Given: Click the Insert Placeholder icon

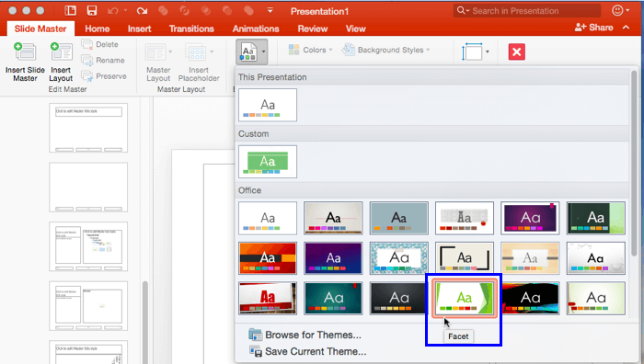Looking at the screenshot, I should pos(195,52).
